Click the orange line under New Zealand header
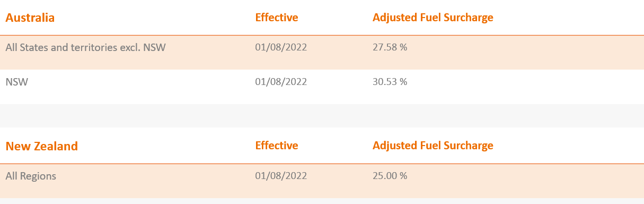The width and height of the screenshot is (644, 204). click(322, 164)
